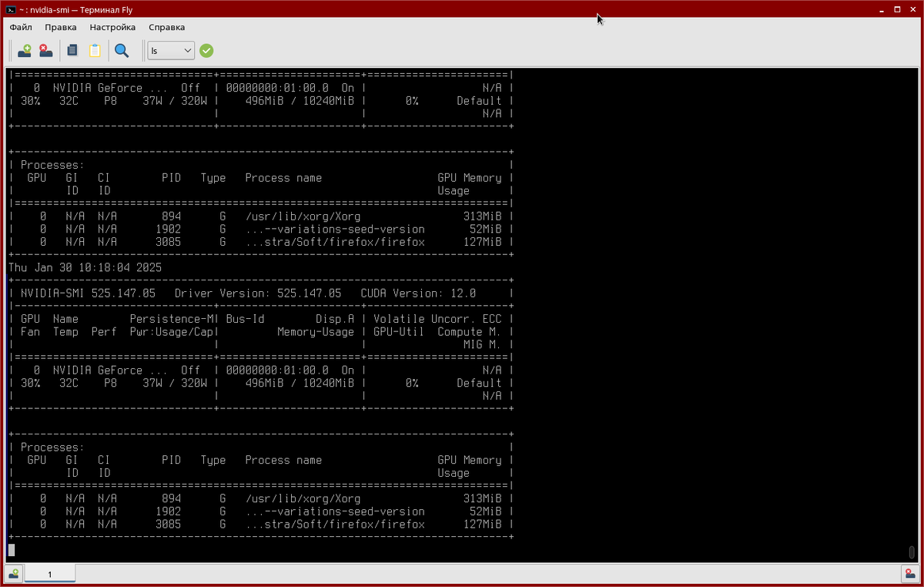This screenshot has height=587, width=924.
Task: Click the 'Memory-Usage' header text
Action: tap(316, 332)
